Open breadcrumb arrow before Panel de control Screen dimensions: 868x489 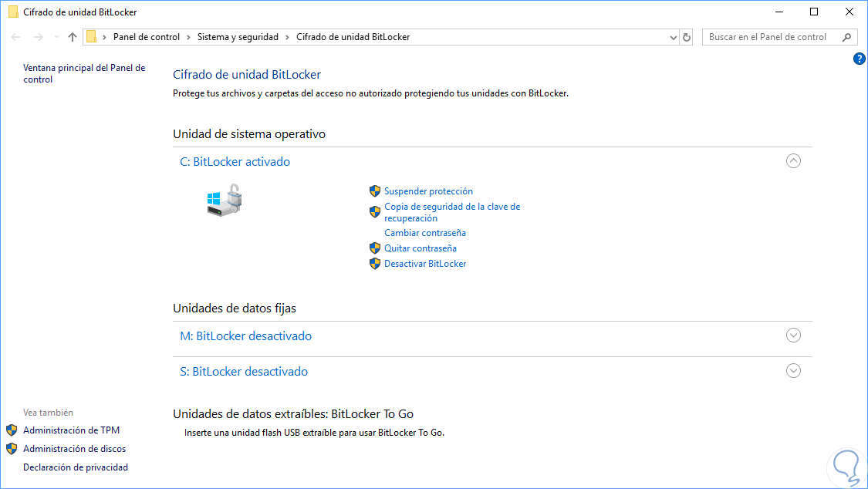click(x=105, y=37)
